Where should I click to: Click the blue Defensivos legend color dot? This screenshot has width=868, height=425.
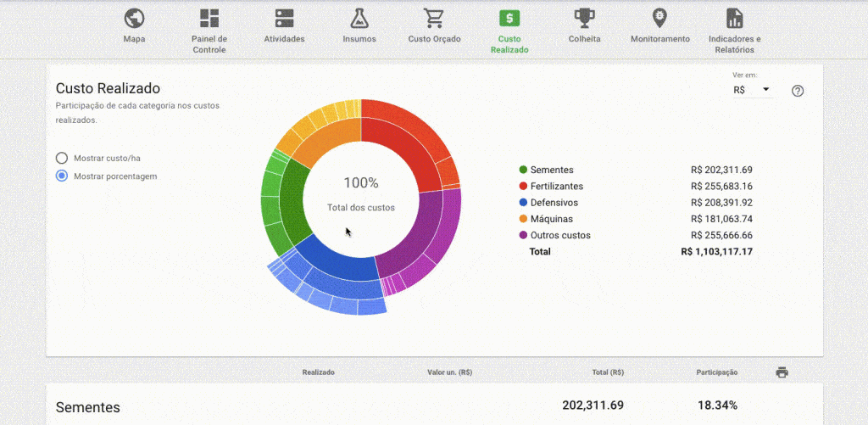pos(523,203)
